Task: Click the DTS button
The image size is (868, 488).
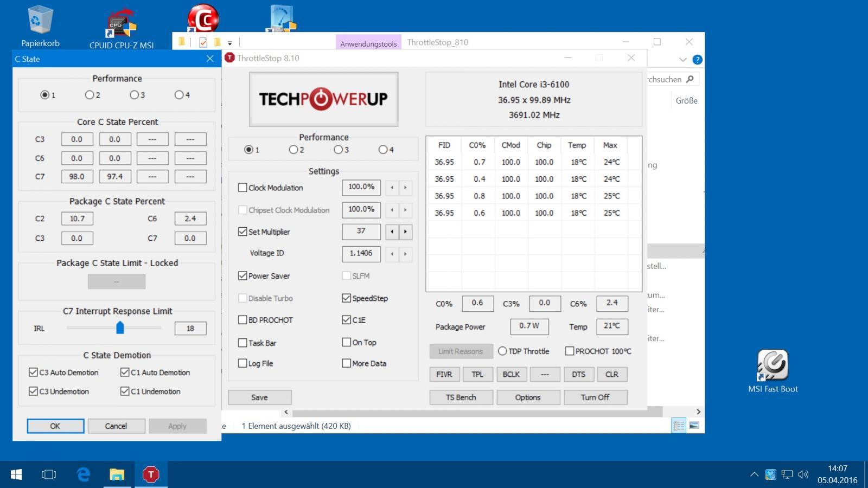Action: click(578, 374)
